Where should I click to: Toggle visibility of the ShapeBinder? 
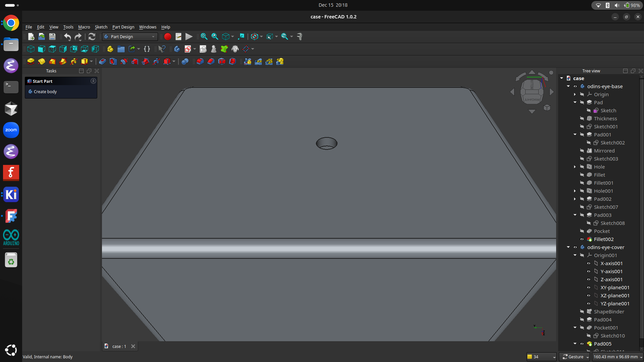(582, 311)
